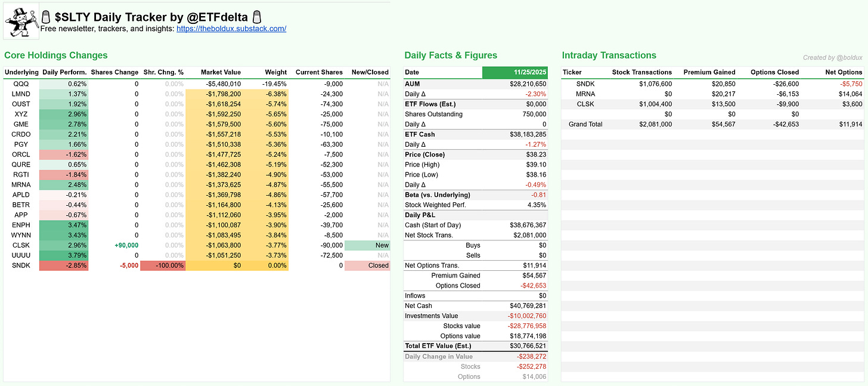
Task: Select the New/Closed column header
Action: pos(370,72)
